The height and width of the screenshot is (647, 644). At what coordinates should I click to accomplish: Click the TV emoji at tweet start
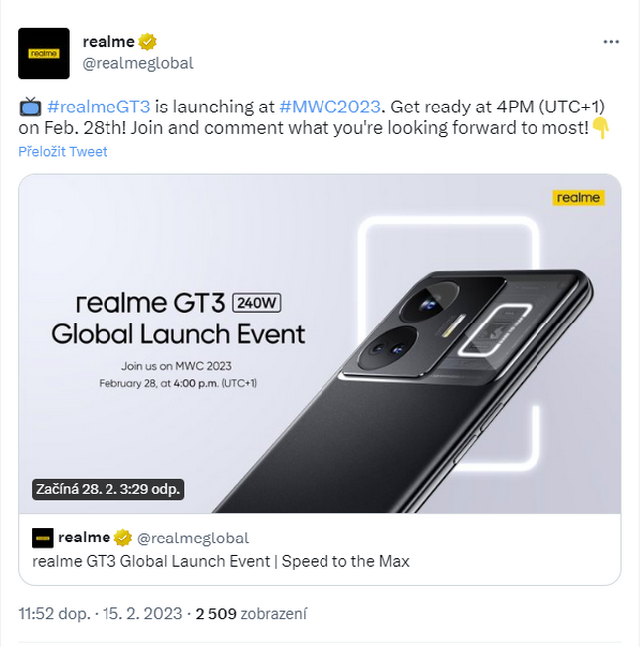(30, 107)
